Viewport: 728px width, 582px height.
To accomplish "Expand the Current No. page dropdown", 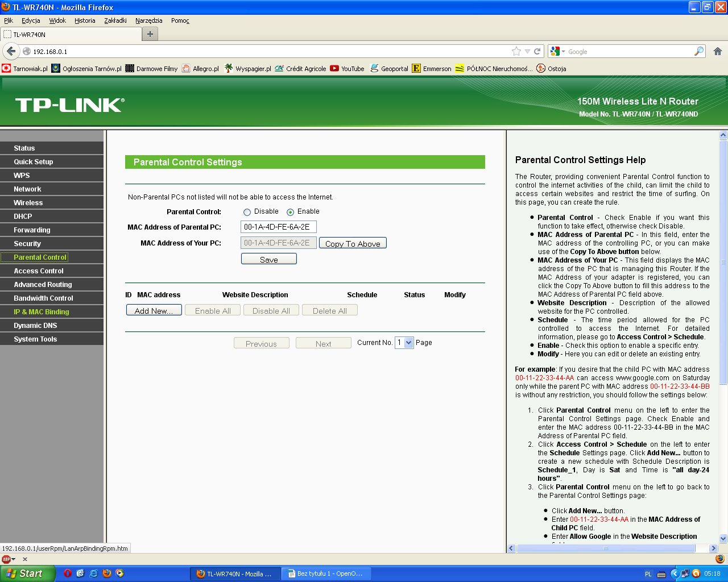I will [x=408, y=343].
